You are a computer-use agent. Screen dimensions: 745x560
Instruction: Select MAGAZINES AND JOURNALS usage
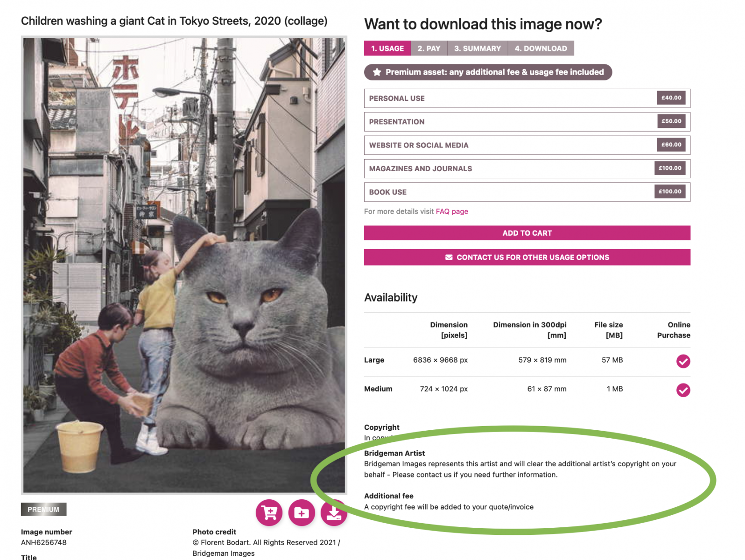tap(527, 168)
